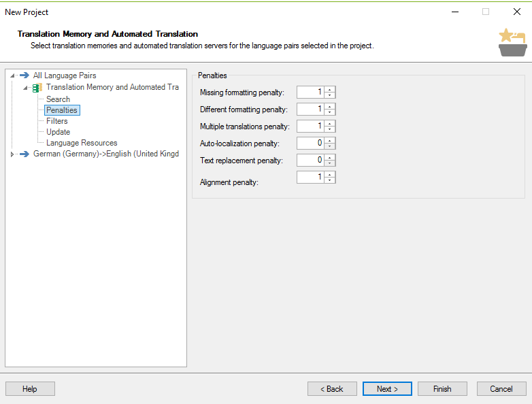Click the Multiple translations penalty field
The width and height of the screenshot is (532, 404).
(310, 127)
